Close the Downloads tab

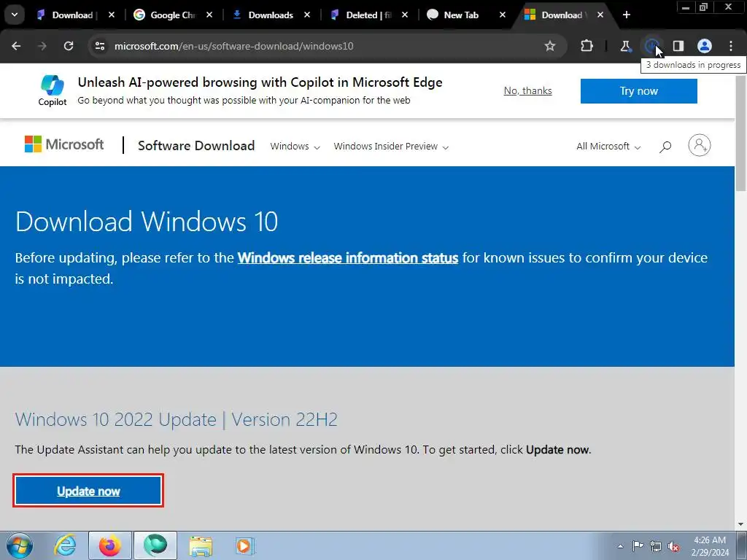pos(307,15)
